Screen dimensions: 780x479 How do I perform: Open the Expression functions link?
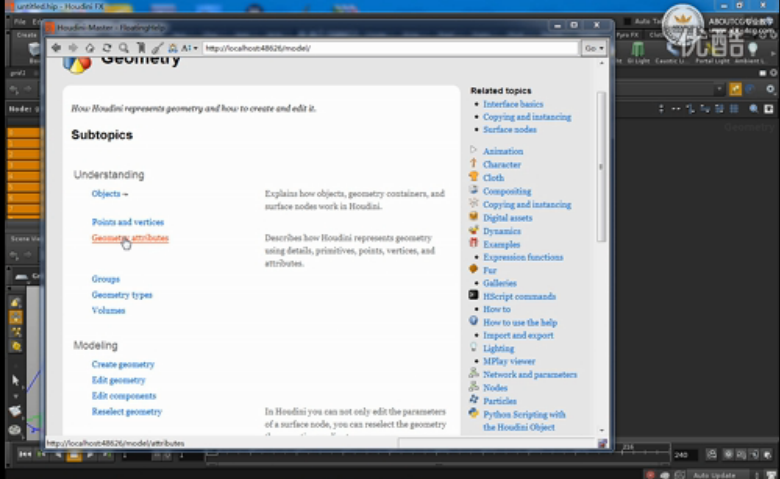point(523,257)
